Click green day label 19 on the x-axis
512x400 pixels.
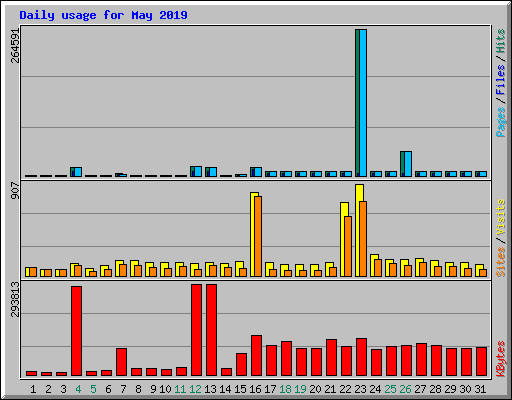tap(300, 389)
